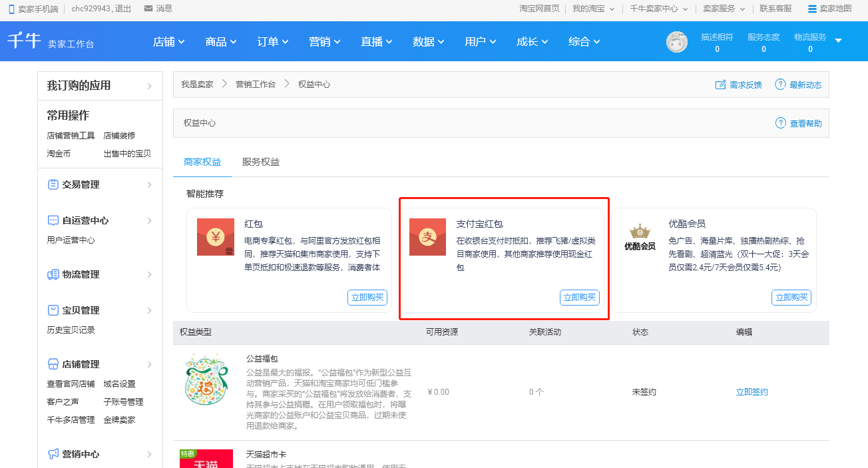Open 查看官网店铺 in sidebar

[x=71, y=384]
